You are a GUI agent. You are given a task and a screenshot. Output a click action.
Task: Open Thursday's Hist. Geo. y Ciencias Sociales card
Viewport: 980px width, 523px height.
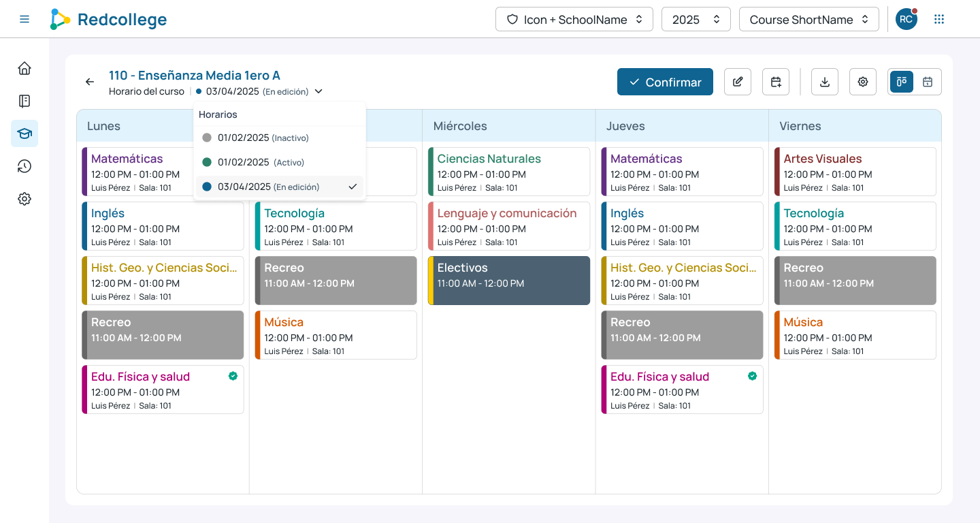682,281
